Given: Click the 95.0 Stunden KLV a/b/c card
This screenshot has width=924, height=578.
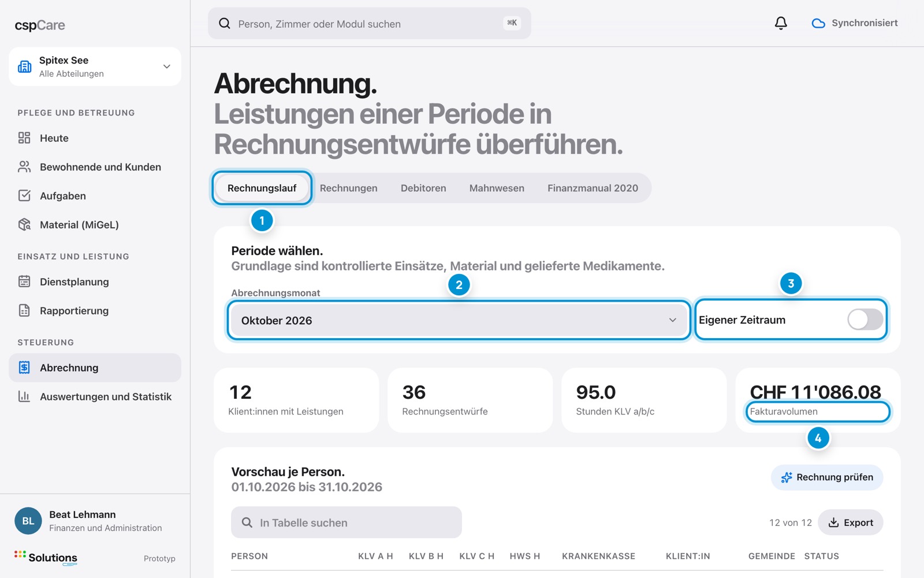Looking at the screenshot, I should click(x=644, y=400).
